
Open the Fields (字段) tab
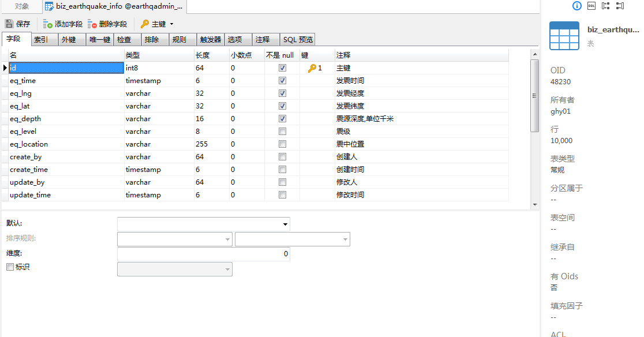tap(17, 39)
